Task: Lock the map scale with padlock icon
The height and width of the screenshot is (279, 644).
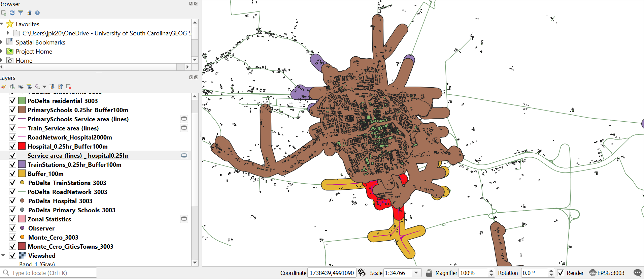Action: pos(429,273)
